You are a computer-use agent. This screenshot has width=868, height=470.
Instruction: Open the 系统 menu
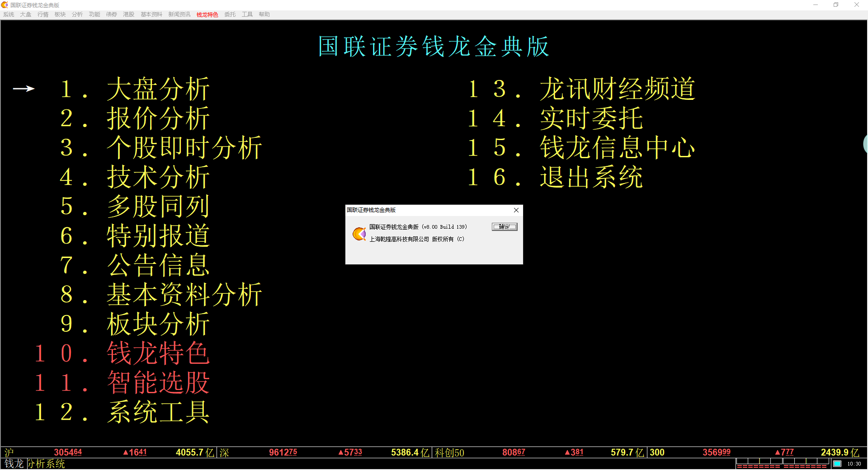point(9,14)
